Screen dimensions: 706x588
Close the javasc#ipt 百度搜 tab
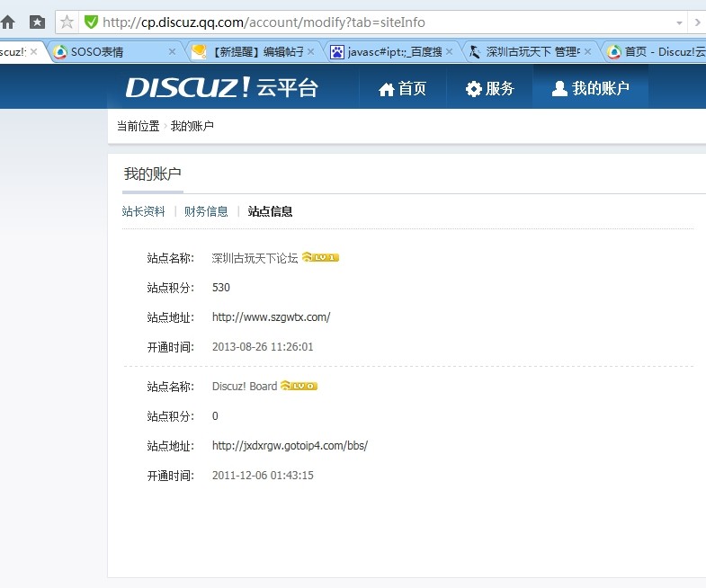450,52
